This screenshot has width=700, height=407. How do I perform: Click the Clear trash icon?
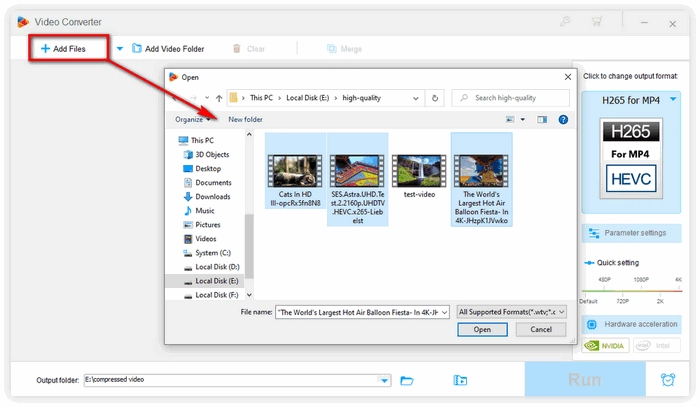(237, 49)
